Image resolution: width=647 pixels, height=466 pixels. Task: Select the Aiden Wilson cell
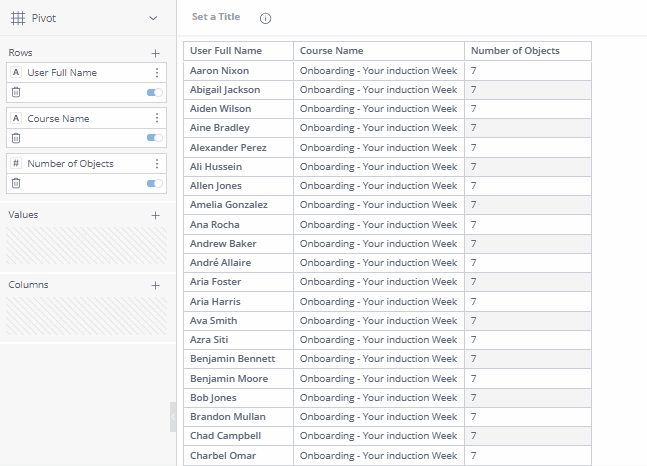point(238,109)
